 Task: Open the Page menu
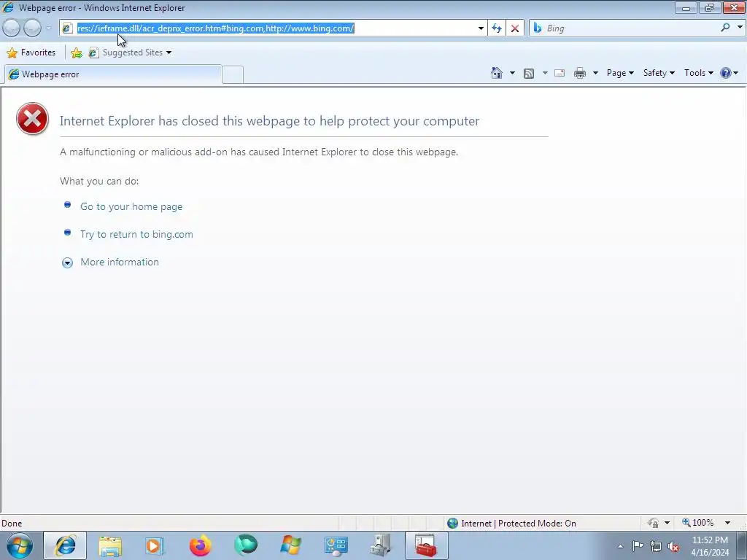[620, 73]
